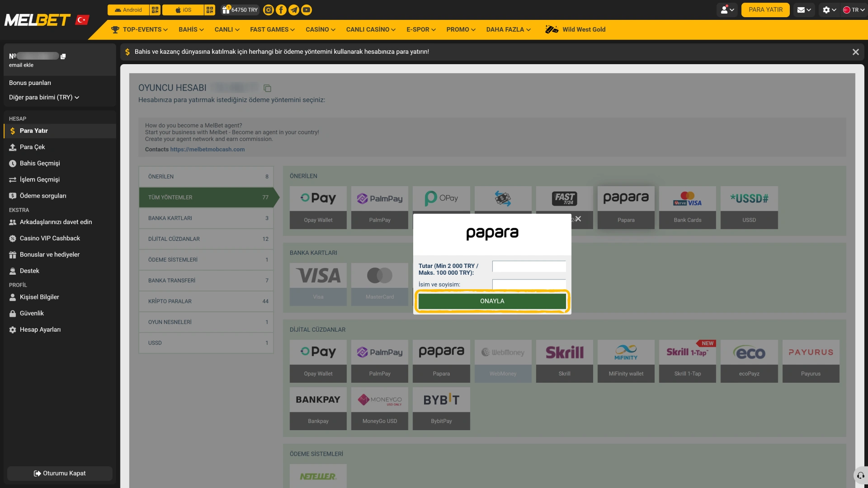
Task: Open the messages envelope dropdown
Action: click(x=804, y=10)
